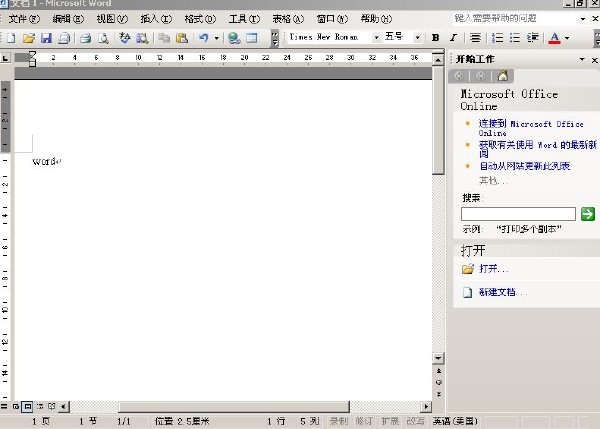Viewport: 600px width, 429px height.
Task: Open the 视图 menu
Action: (112, 19)
